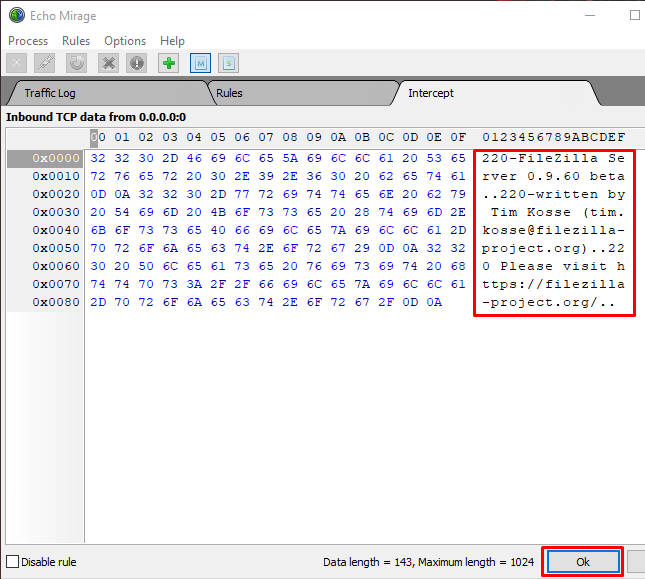This screenshot has width=645, height=579.
Task: Click the Ok button
Action: [x=583, y=562]
